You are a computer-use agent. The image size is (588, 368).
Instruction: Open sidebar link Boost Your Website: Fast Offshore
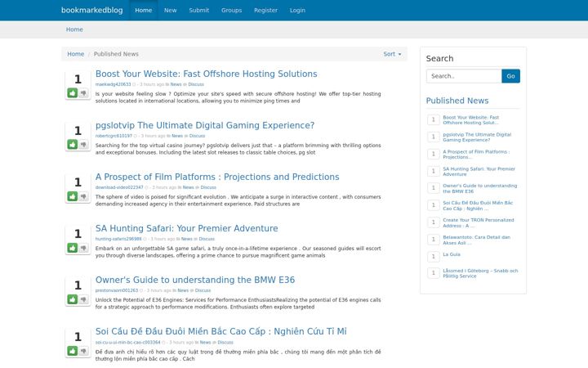(471, 119)
